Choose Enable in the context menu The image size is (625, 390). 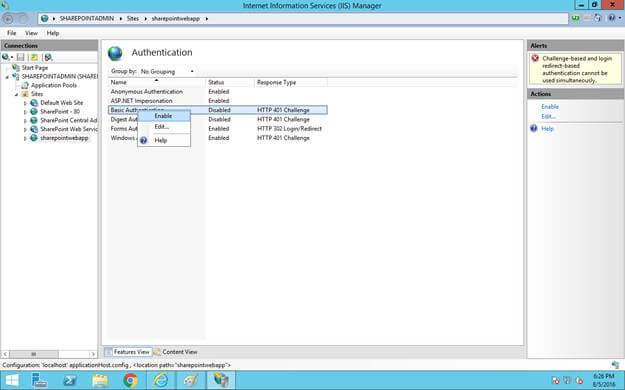pyautogui.click(x=164, y=116)
